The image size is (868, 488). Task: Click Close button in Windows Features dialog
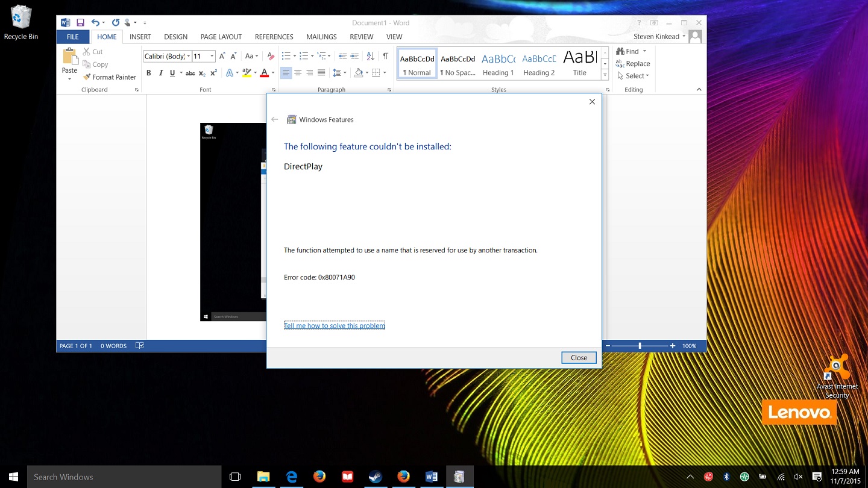pyautogui.click(x=579, y=358)
